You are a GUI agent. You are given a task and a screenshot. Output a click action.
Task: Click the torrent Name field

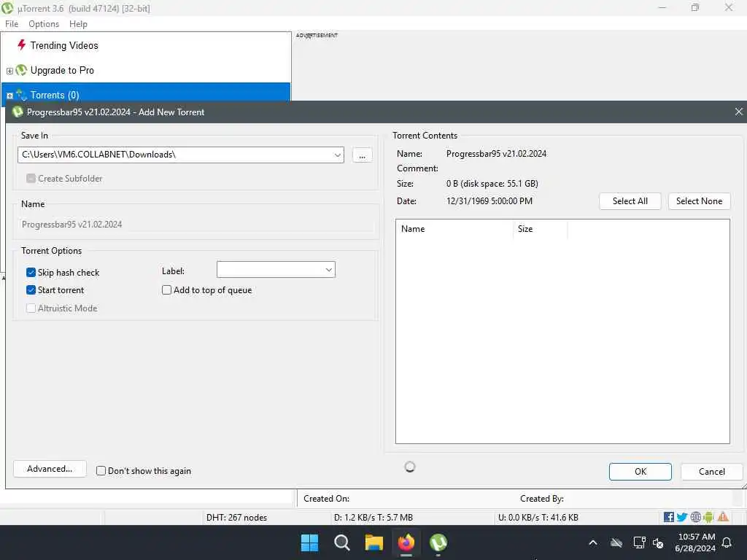tap(196, 225)
